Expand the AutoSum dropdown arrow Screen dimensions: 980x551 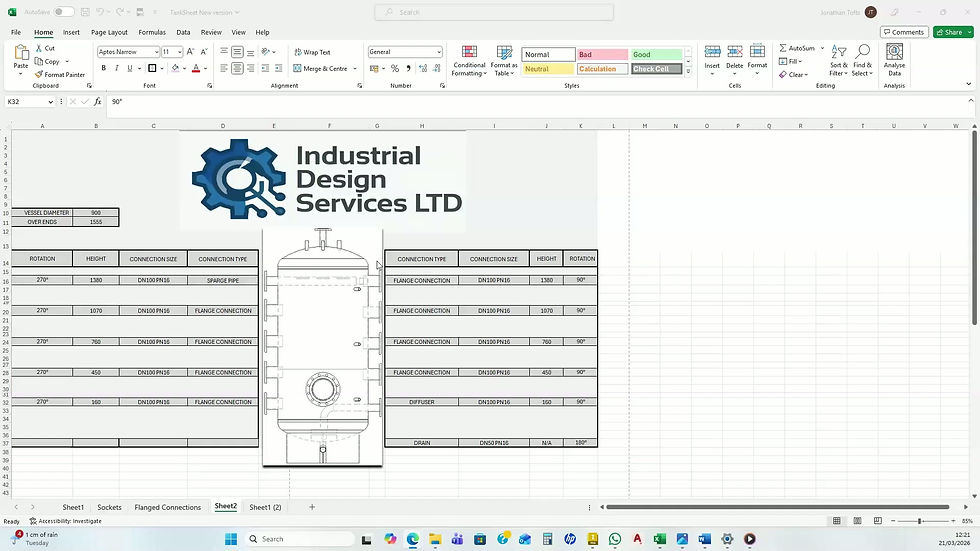click(822, 48)
